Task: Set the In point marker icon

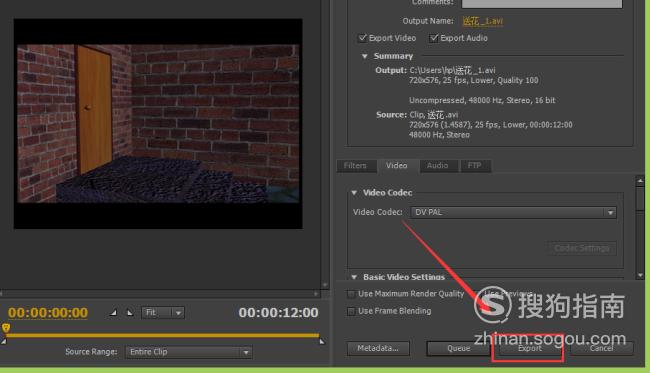Action: 113,312
